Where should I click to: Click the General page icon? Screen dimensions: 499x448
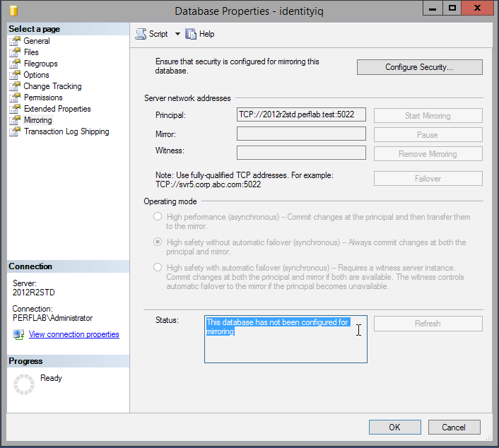coord(15,41)
